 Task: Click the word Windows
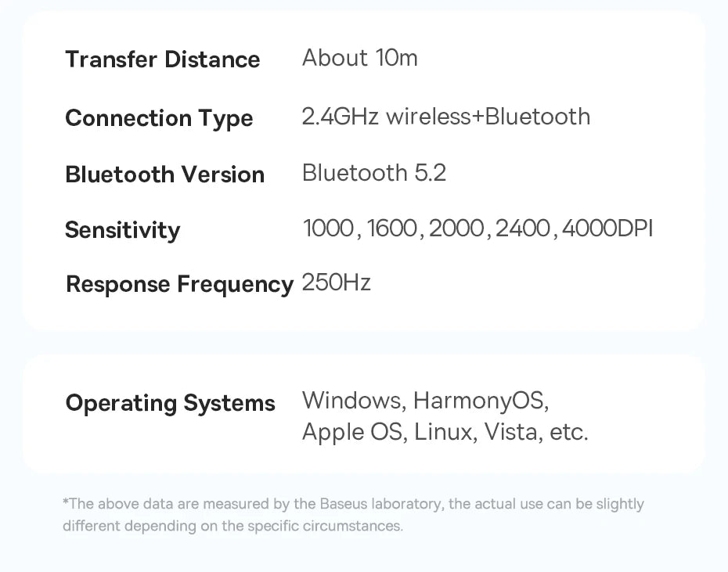[351, 401]
